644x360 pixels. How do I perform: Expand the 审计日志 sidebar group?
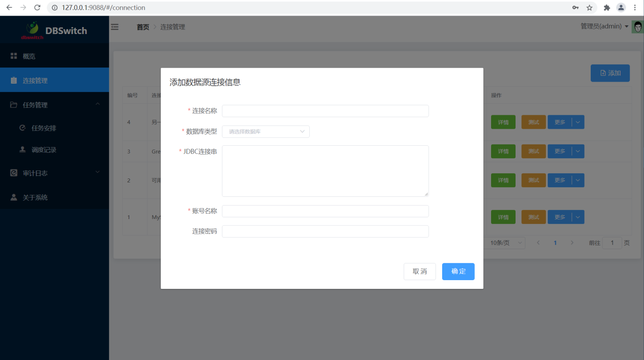pyautogui.click(x=54, y=173)
